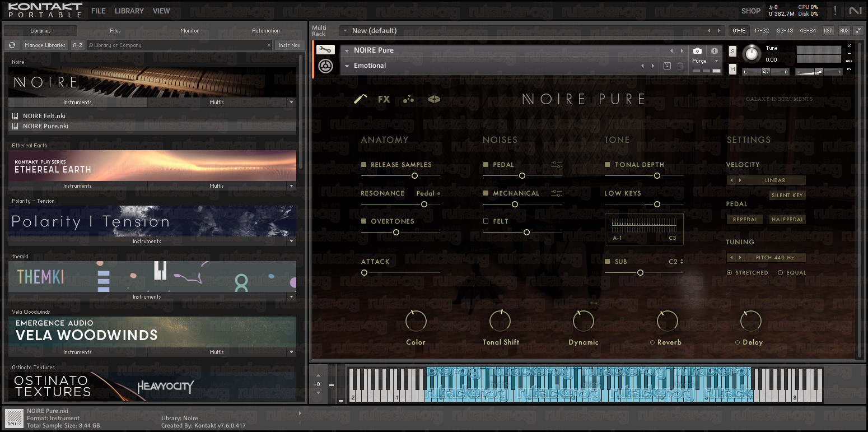
Task: Expand Ethereal Earth library options arrow
Action: [x=291, y=186]
